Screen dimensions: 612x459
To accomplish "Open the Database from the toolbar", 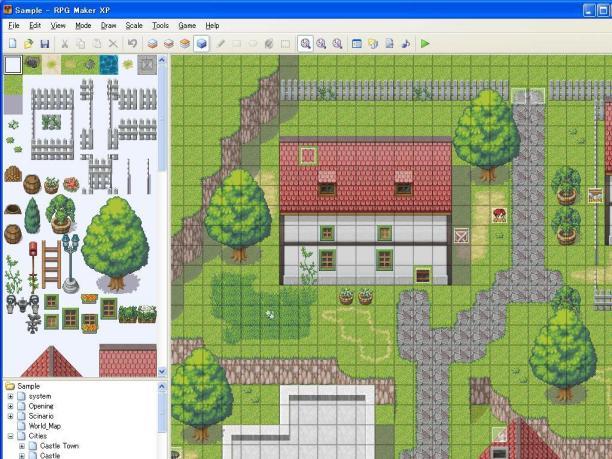I will pyautogui.click(x=357, y=44).
